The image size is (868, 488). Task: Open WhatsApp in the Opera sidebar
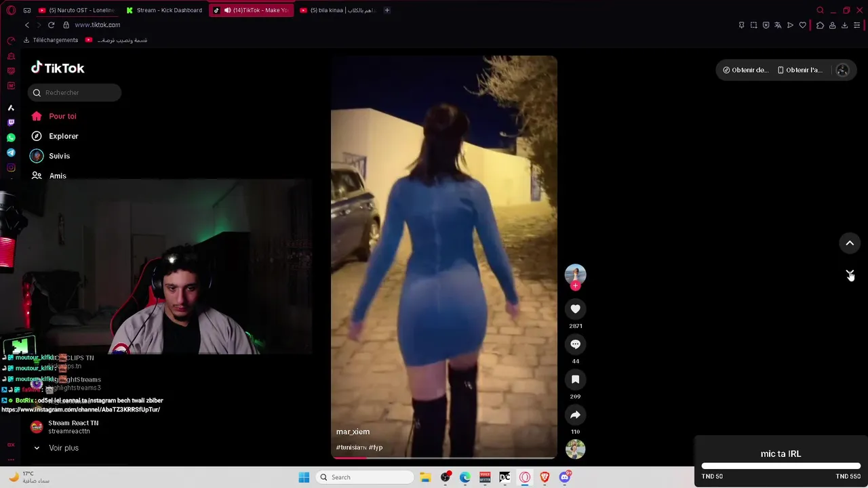click(x=11, y=138)
